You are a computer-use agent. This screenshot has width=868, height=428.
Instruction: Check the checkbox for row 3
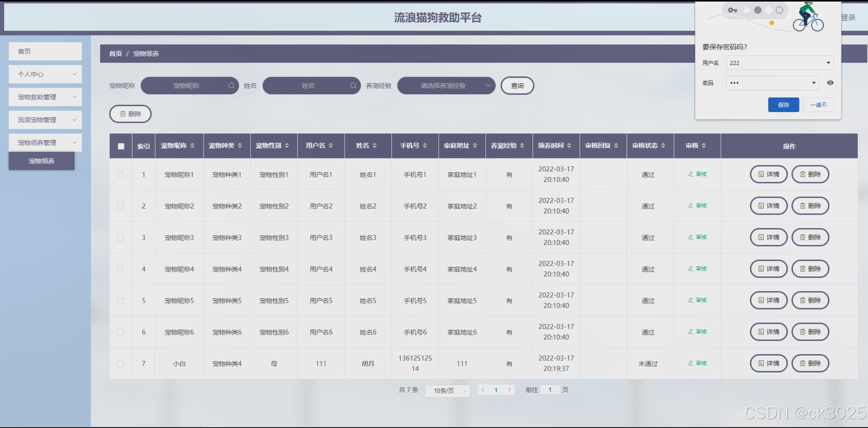click(x=120, y=238)
